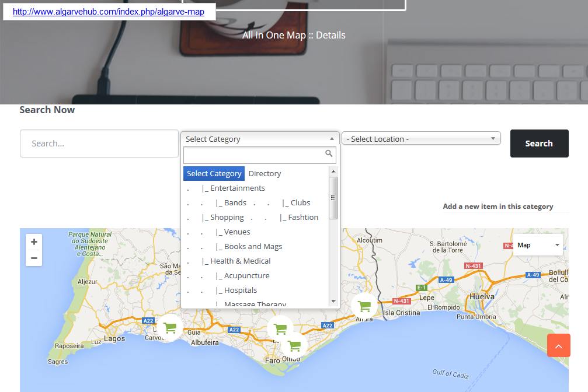Zoom out on the map

tap(34, 257)
